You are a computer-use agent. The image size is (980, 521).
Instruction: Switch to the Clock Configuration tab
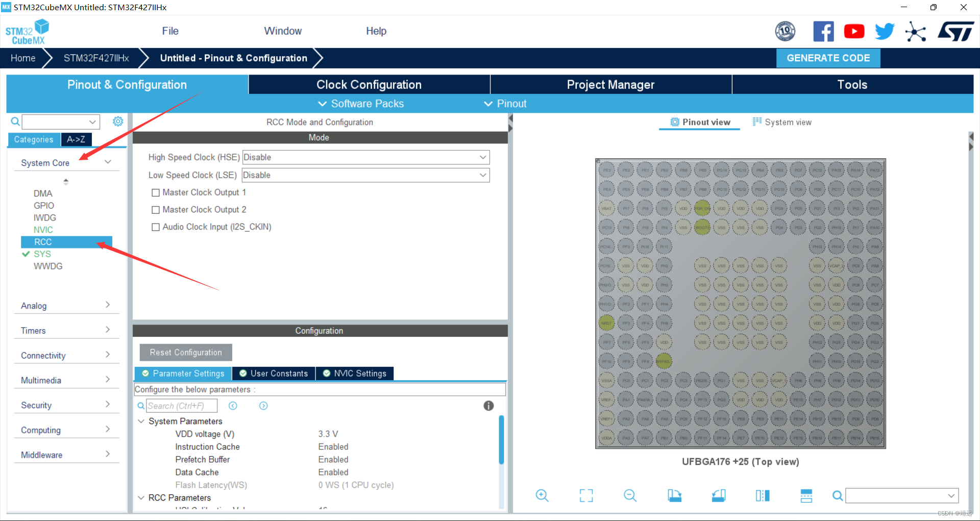pos(369,85)
